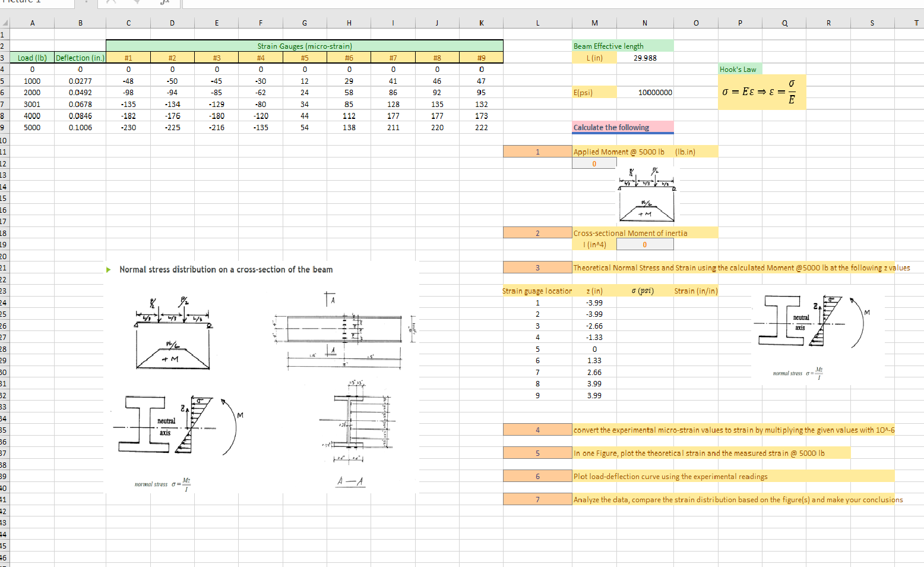Image resolution: width=924 pixels, height=567 pixels.
Task: Select column header M
Action: pyautogui.click(x=594, y=23)
